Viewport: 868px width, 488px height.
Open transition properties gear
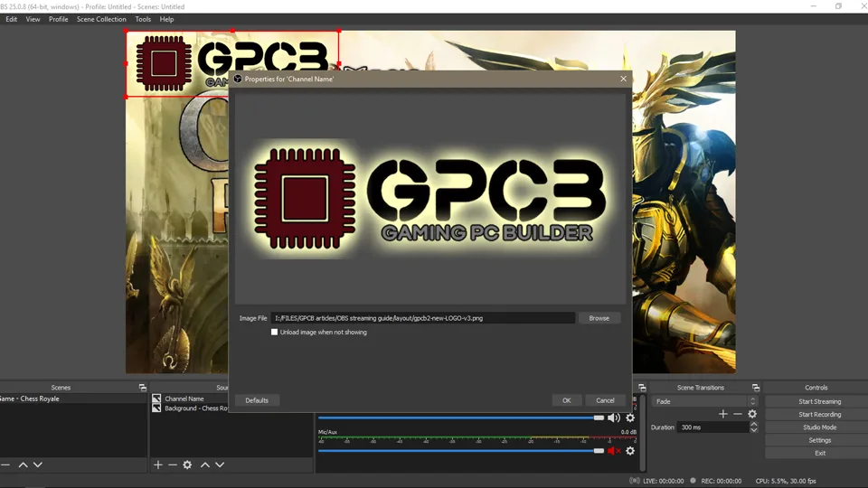pos(751,414)
